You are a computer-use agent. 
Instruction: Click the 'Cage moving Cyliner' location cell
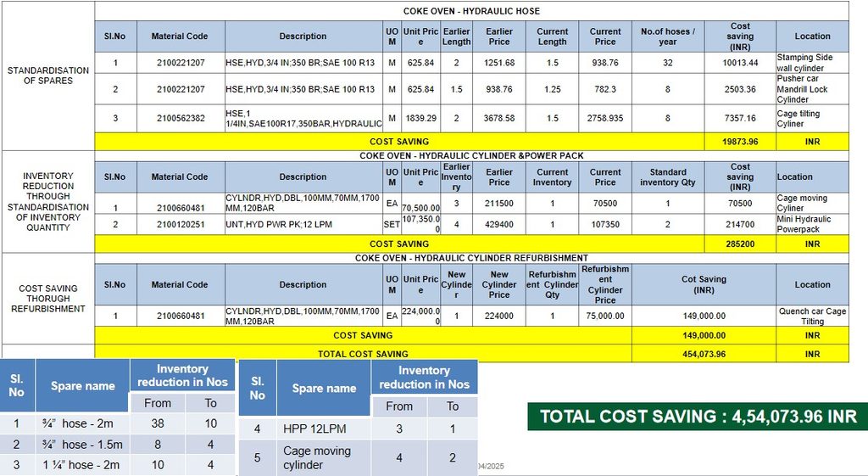click(x=812, y=204)
